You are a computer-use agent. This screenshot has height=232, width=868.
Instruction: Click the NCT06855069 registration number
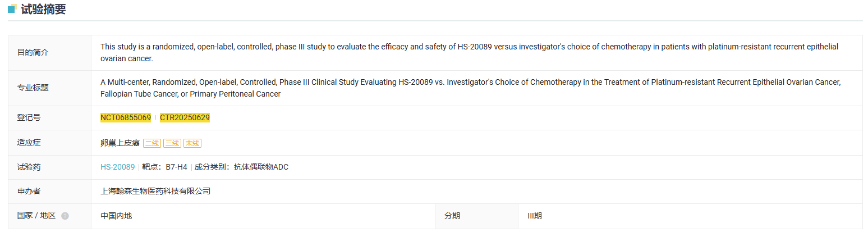point(126,117)
